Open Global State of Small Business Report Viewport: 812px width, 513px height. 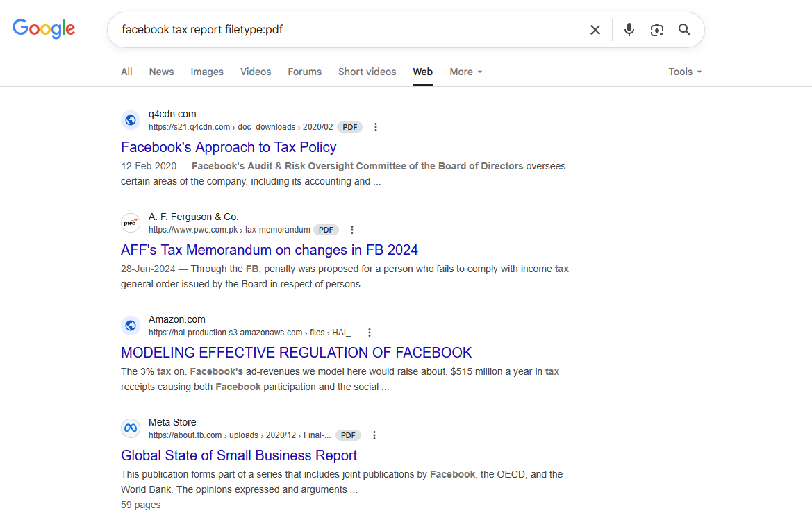pyautogui.click(x=239, y=455)
